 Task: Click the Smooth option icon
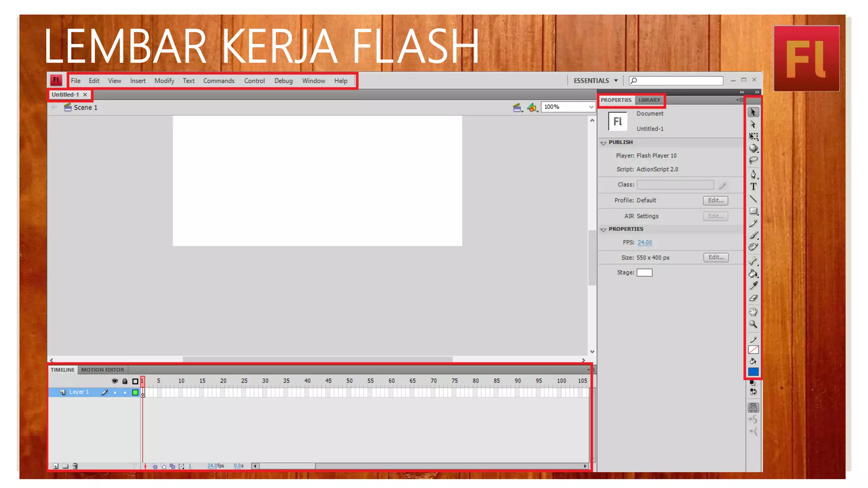(753, 419)
